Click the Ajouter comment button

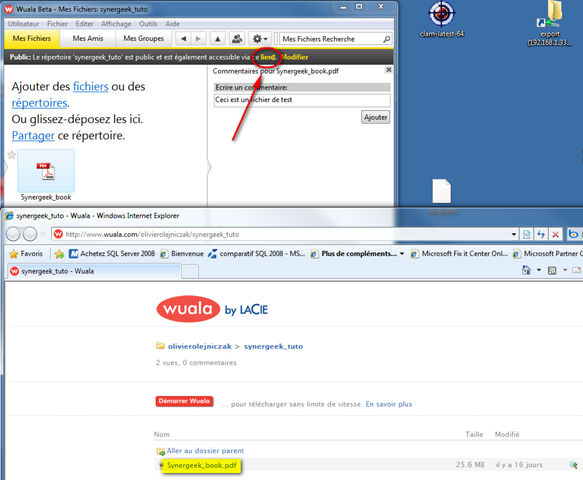tap(376, 117)
